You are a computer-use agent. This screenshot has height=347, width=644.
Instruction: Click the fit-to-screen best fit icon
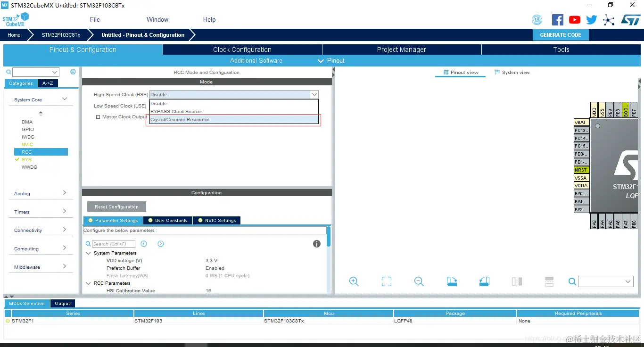click(x=387, y=281)
